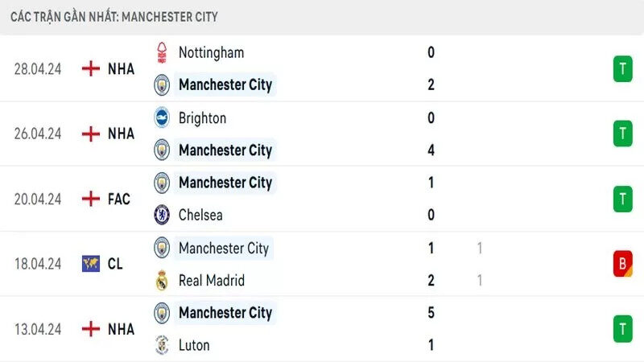Click green T badge for Luton match
Screen dimensions: 644x362
(622, 329)
